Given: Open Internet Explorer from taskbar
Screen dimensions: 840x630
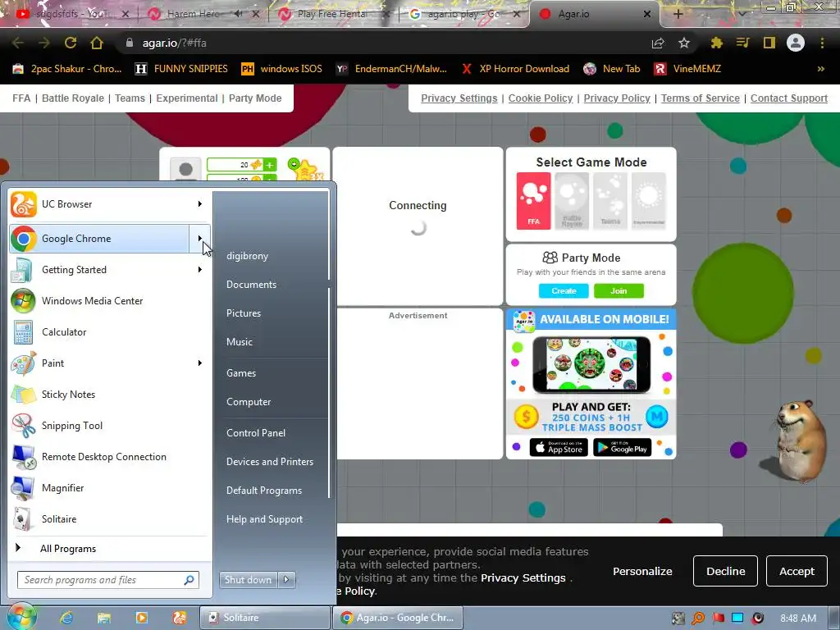Looking at the screenshot, I should coord(66,618).
